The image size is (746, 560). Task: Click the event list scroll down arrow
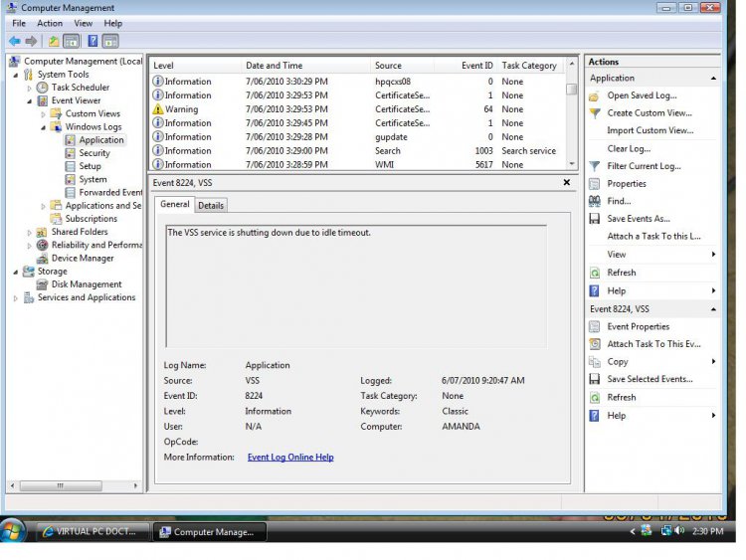coord(572,164)
